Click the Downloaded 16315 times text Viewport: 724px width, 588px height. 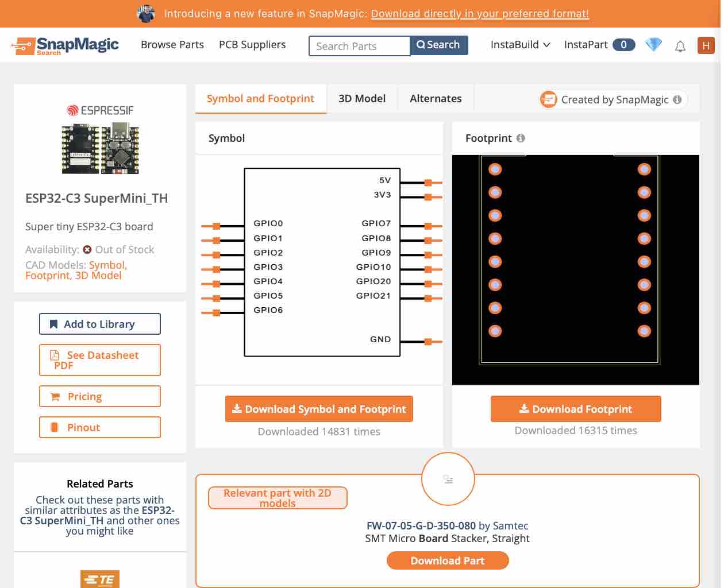[576, 431]
